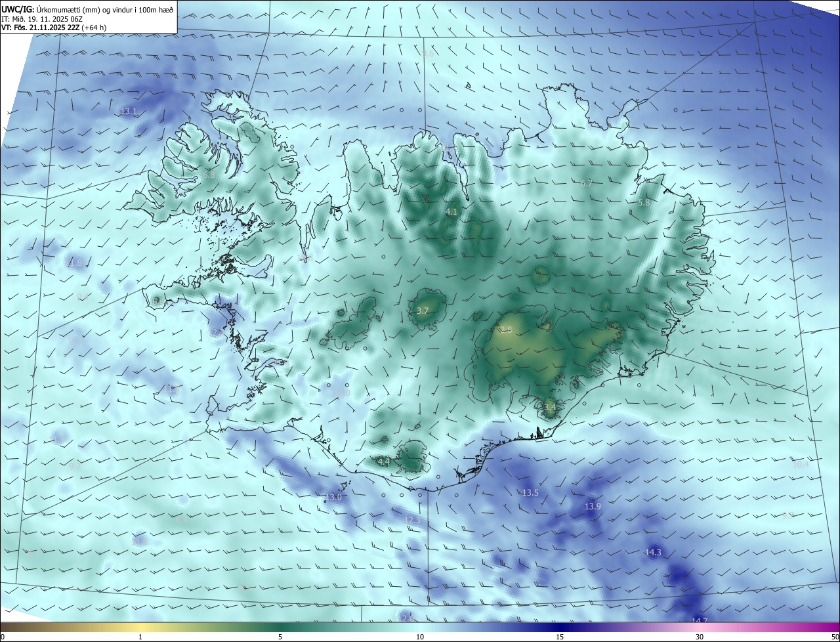Click the color scale at the 10 tick
The width and height of the screenshot is (840, 642).
pos(420,637)
